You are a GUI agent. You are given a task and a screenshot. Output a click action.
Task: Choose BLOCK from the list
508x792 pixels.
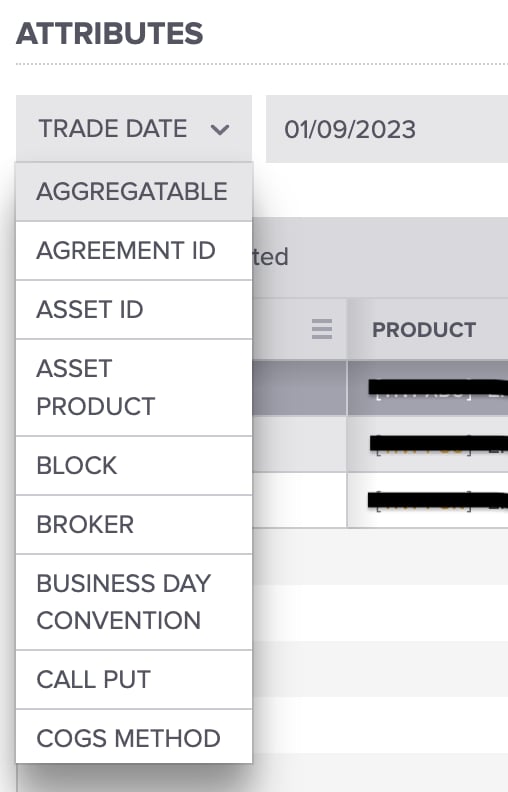coord(134,466)
